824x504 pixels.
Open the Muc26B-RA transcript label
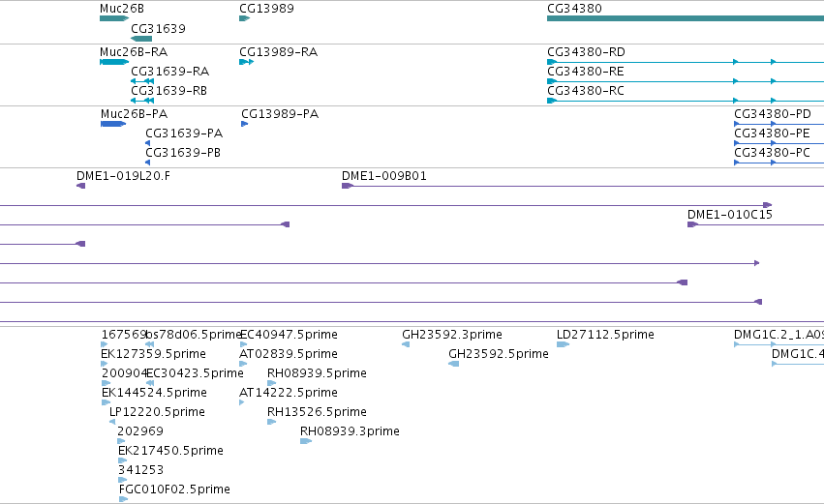(134, 52)
